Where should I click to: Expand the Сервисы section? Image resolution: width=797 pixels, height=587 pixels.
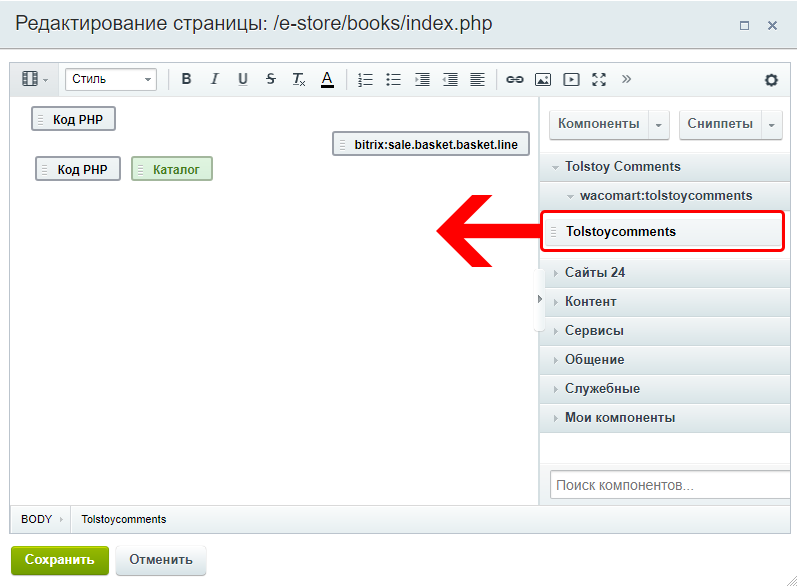click(x=664, y=331)
